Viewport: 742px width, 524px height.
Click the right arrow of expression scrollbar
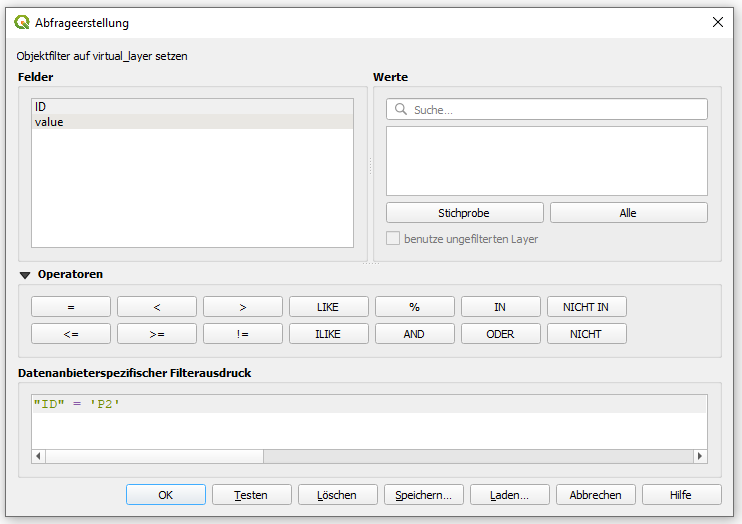pyautogui.click(x=700, y=456)
